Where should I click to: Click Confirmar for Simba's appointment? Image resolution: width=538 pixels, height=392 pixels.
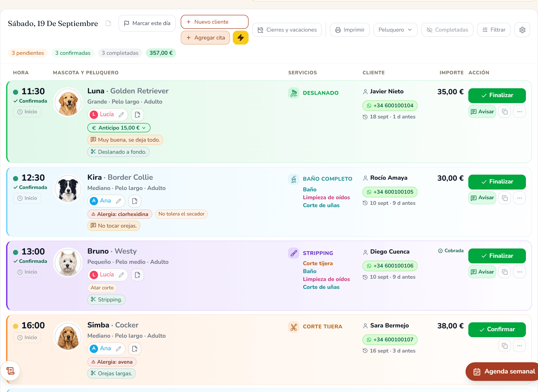[x=497, y=329]
